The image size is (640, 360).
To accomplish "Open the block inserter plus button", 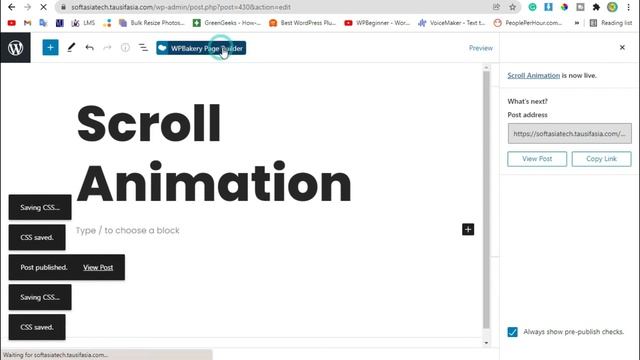I will point(50,48).
